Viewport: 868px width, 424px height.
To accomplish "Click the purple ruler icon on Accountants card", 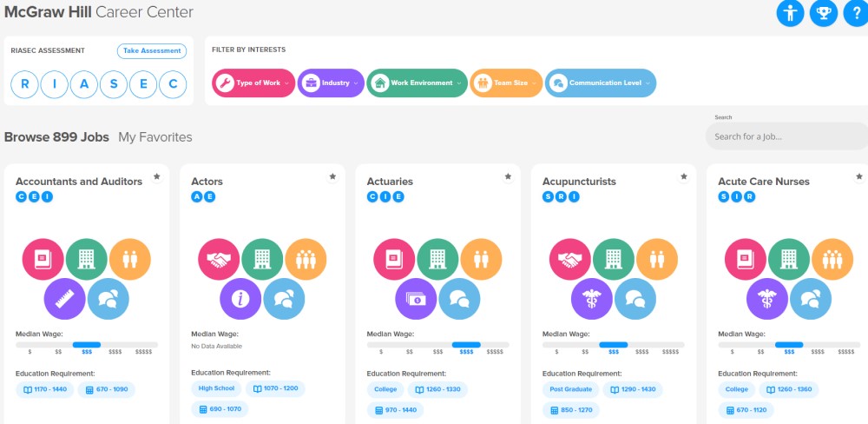I will pos(65,299).
